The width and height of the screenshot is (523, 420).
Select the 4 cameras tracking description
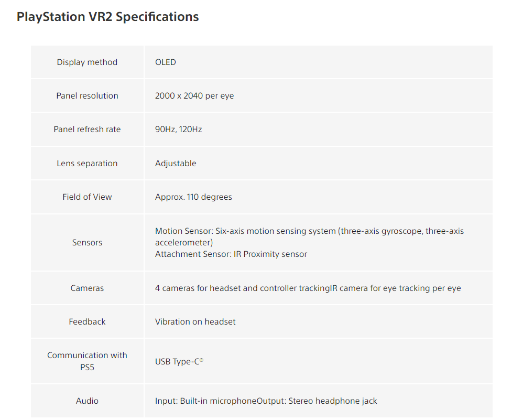(x=308, y=288)
